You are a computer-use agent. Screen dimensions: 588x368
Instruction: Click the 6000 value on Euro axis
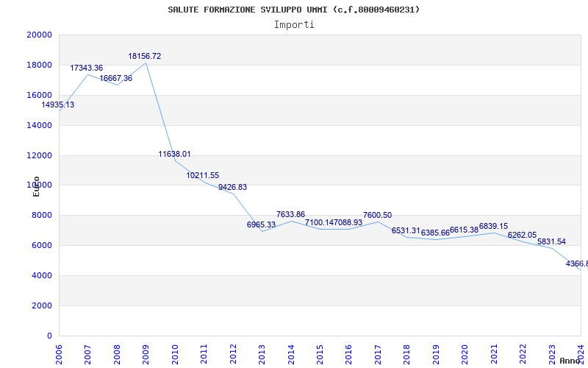[42, 246]
